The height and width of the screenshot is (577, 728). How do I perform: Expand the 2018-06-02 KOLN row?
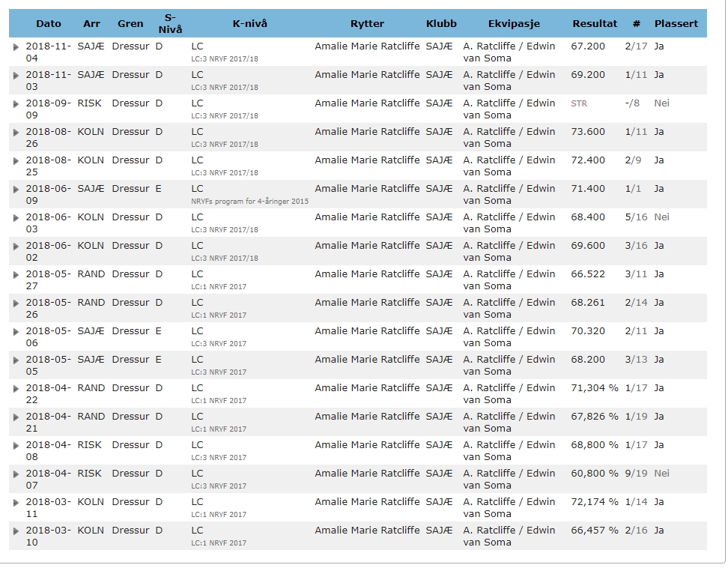click(x=16, y=247)
